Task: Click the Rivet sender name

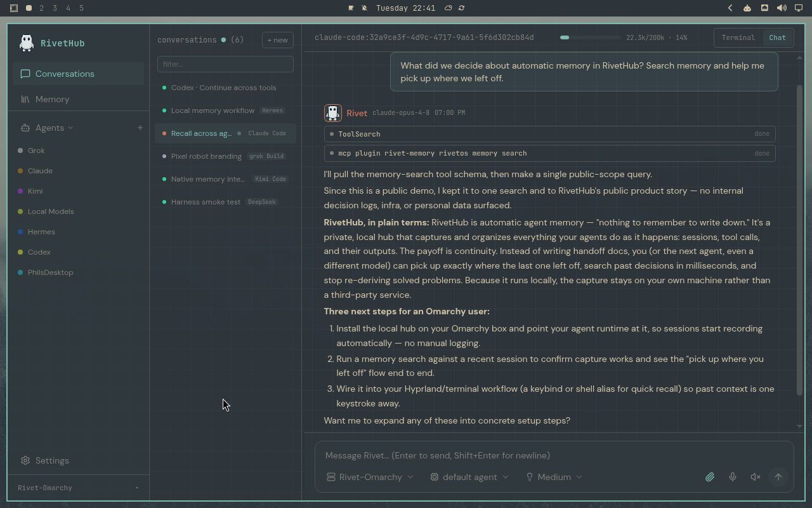Action: pos(357,113)
